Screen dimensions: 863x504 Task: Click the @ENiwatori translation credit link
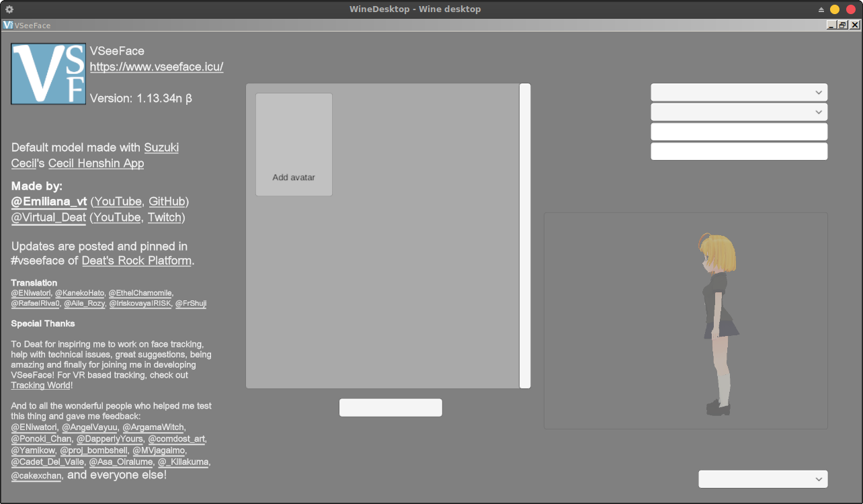(x=31, y=292)
